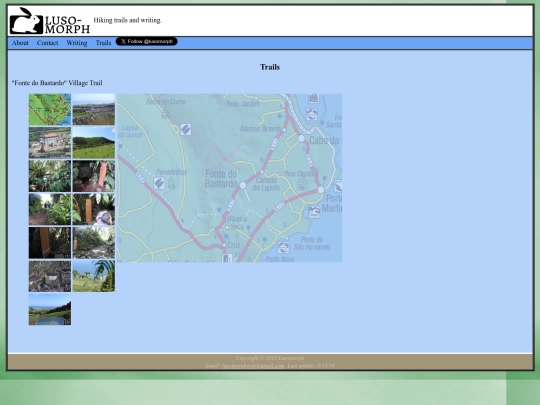
Task: Click the Lusomorph rabbit logo
Action: [50, 21]
